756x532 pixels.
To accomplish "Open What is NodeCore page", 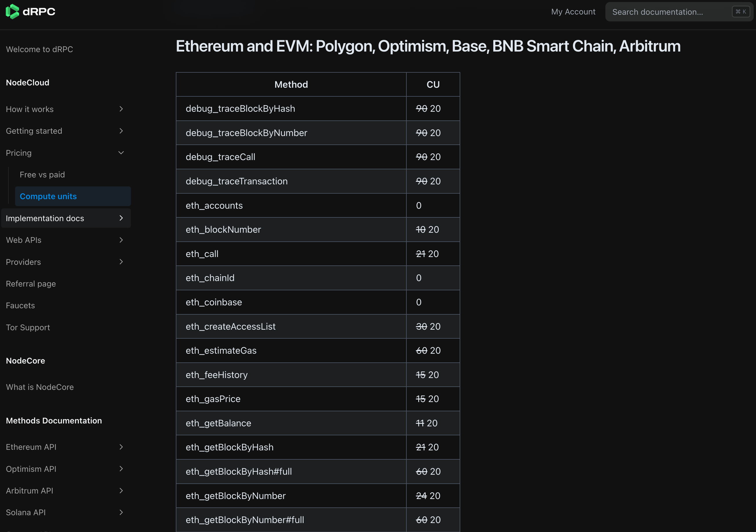I will tap(40, 387).
